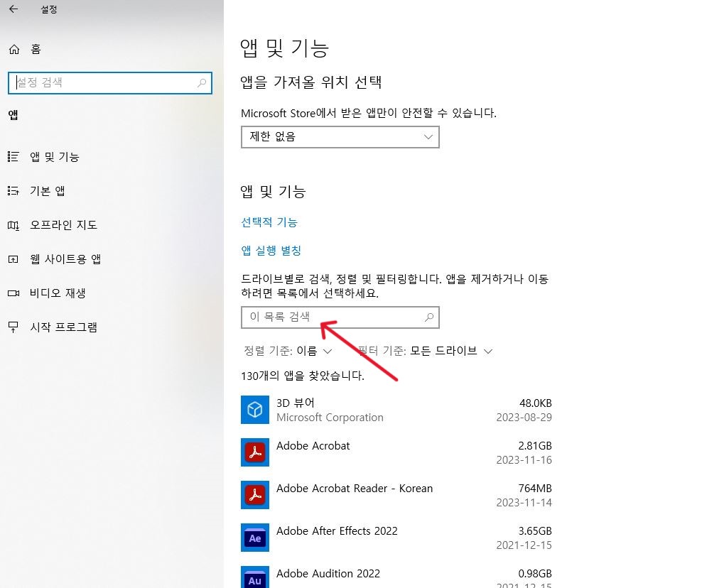
Task: Click the 130개의 앱을 찾았습니다 text
Action: pyautogui.click(x=303, y=376)
